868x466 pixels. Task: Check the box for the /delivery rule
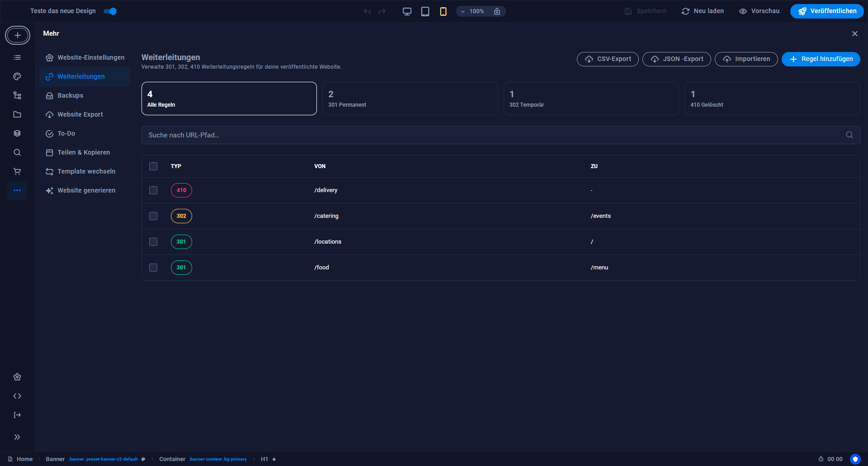153,190
